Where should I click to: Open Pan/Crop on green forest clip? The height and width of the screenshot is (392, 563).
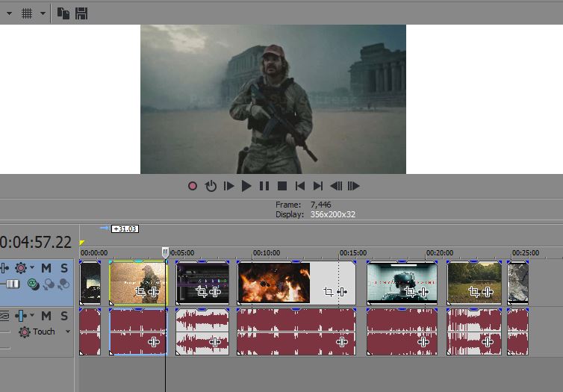[x=473, y=292]
